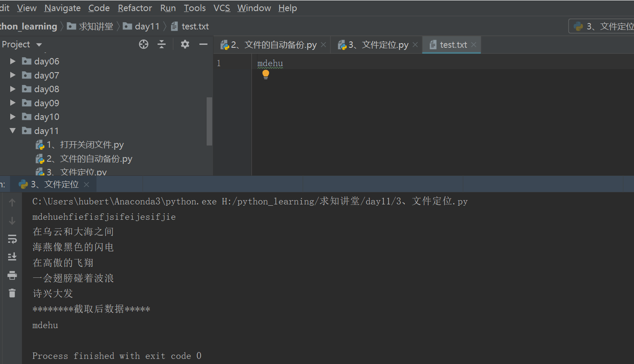Viewport: 634px width, 364px height.
Task: Open the View menu
Action: pos(27,8)
